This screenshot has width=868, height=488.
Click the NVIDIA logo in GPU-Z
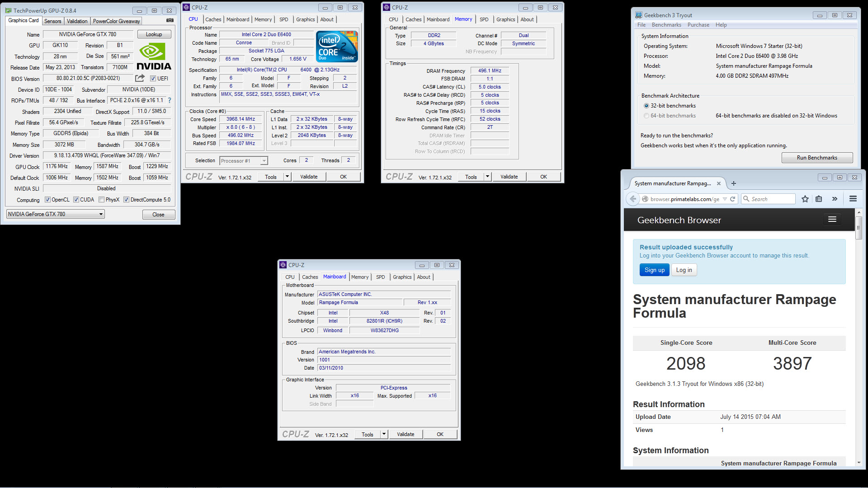coord(154,56)
